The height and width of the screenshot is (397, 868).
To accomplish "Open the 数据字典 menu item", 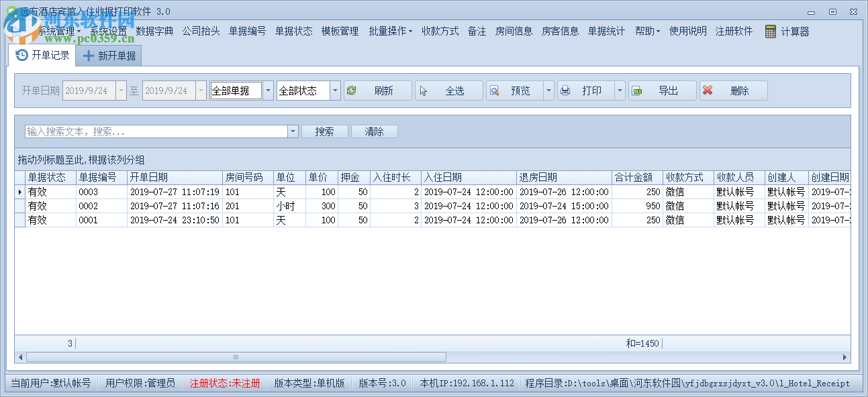I will [x=154, y=31].
